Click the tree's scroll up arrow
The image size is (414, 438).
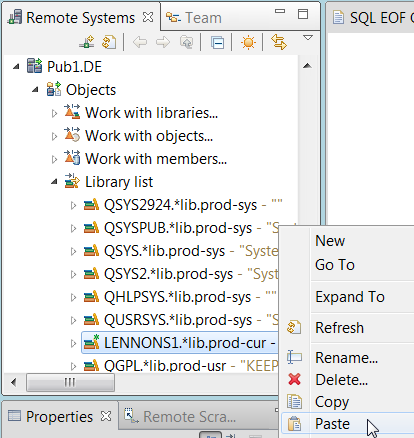click(307, 66)
